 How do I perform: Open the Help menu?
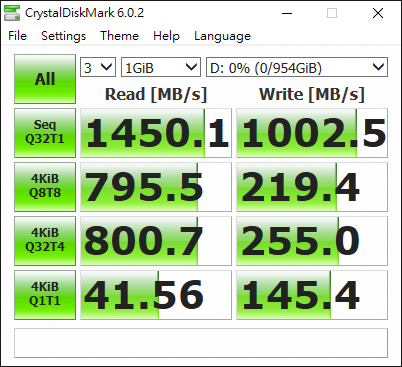pos(166,36)
